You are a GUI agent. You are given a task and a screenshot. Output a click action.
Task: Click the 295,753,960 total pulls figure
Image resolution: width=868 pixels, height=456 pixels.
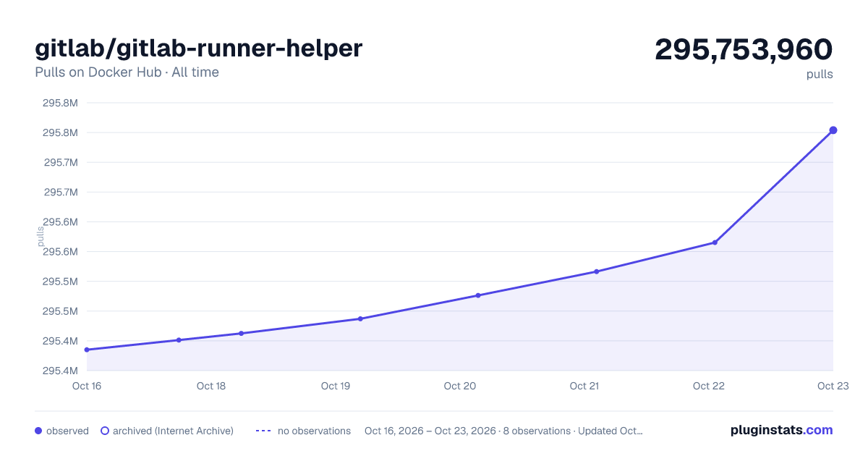pos(744,49)
